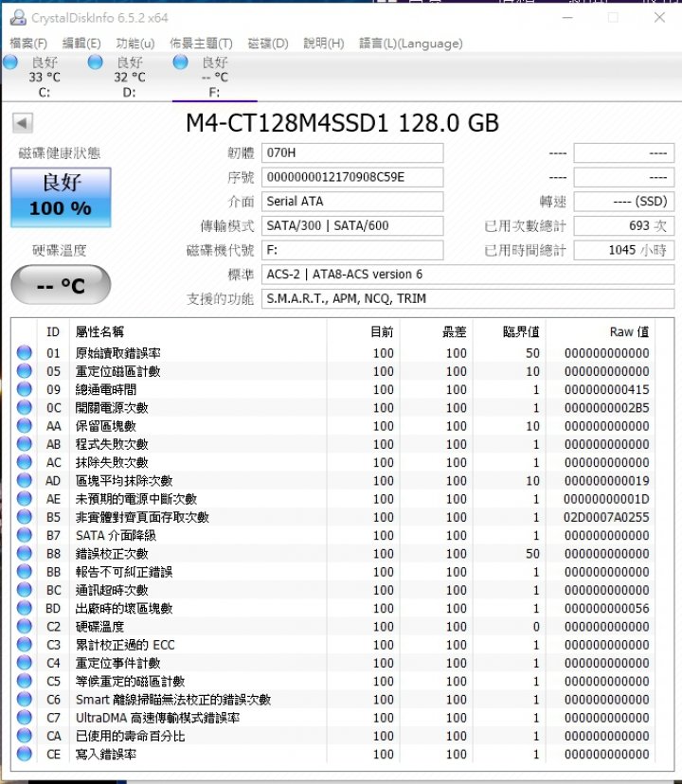Close the CrystalDiskInfo window

[659, 17]
